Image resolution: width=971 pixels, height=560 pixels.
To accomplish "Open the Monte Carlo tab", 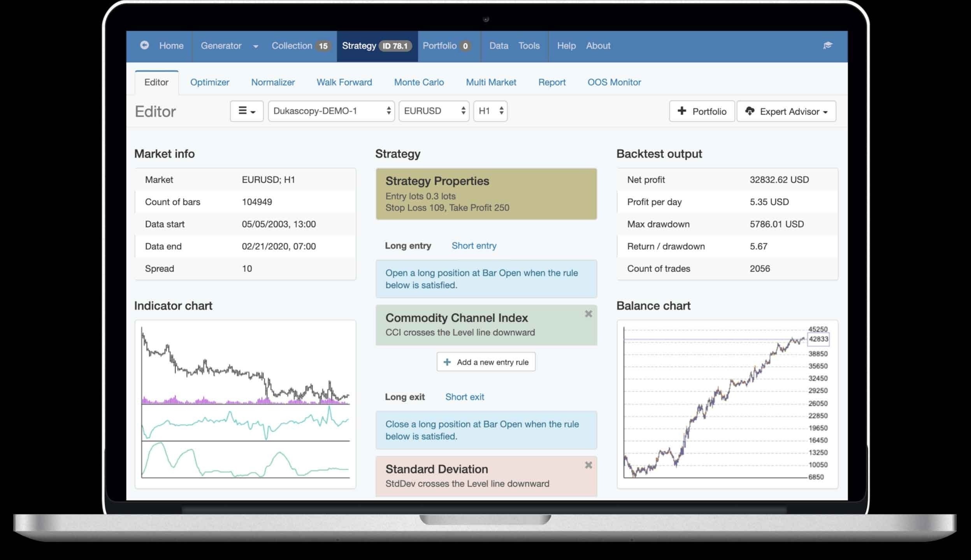I will tap(419, 82).
